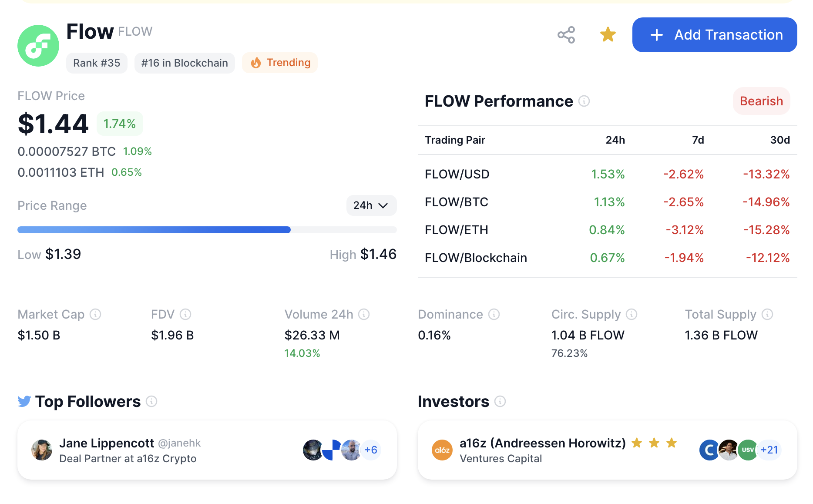Click the 1.74% price change badge

[120, 124]
